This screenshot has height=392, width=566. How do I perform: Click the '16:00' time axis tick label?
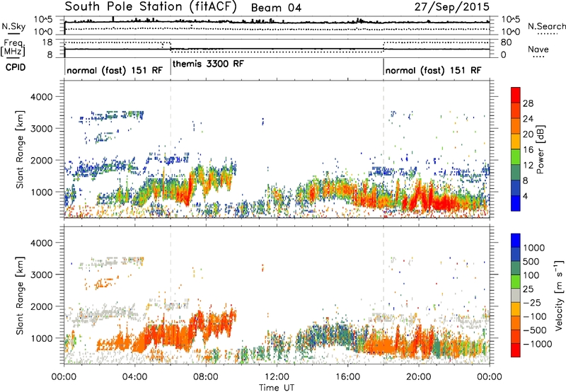click(x=347, y=377)
